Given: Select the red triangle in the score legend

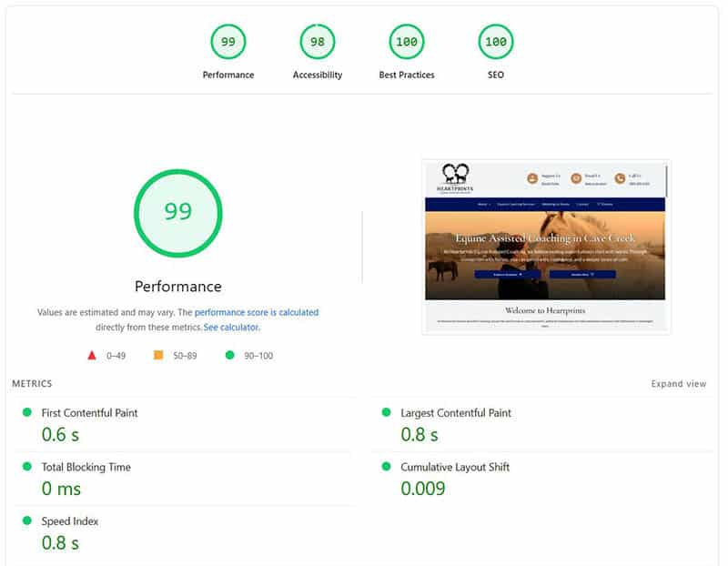Looking at the screenshot, I should coord(91,354).
